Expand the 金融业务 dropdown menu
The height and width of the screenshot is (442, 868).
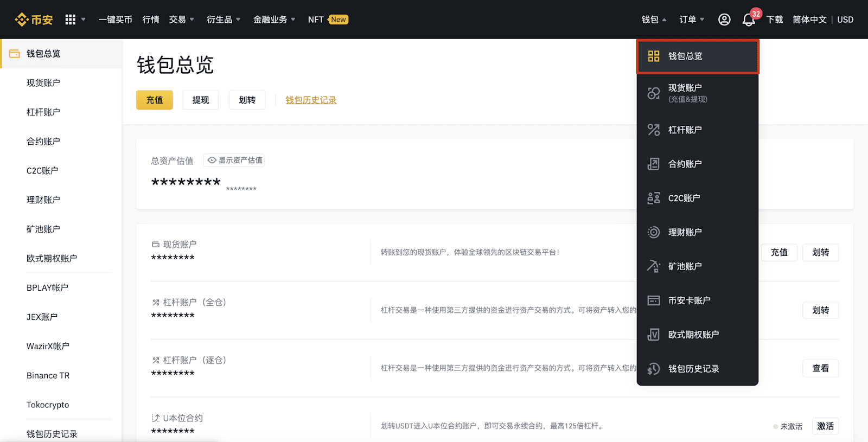pos(275,20)
